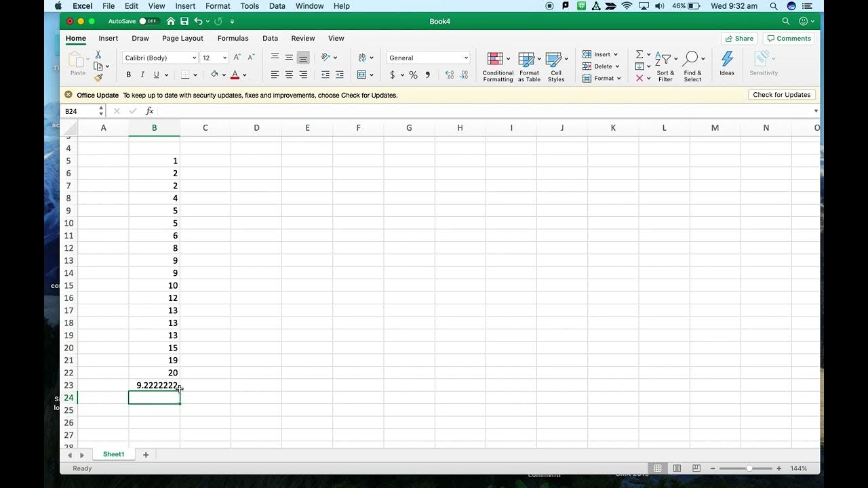
Task: Cut selection with the scissors icon
Action: tap(98, 54)
